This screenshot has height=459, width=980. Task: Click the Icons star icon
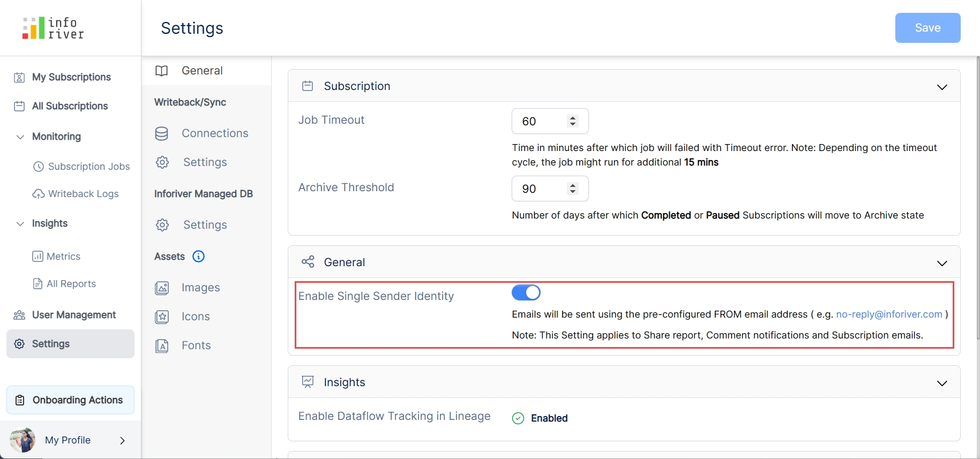162,317
